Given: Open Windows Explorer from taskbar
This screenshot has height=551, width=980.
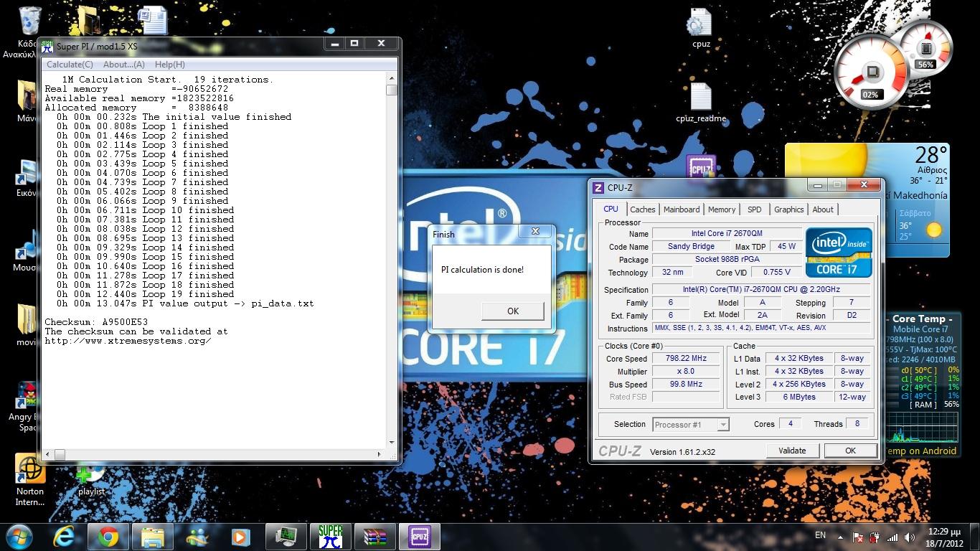Looking at the screenshot, I should coord(153,537).
